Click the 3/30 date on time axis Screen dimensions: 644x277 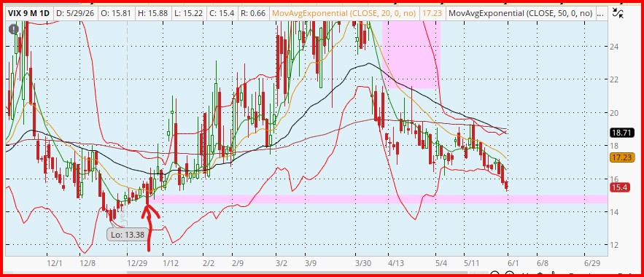click(363, 262)
